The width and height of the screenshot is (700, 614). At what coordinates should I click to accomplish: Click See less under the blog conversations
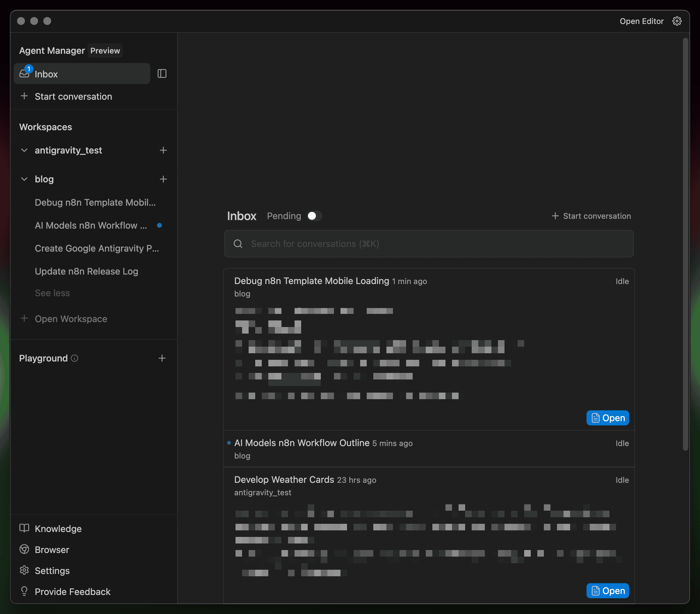click(52, 293)
